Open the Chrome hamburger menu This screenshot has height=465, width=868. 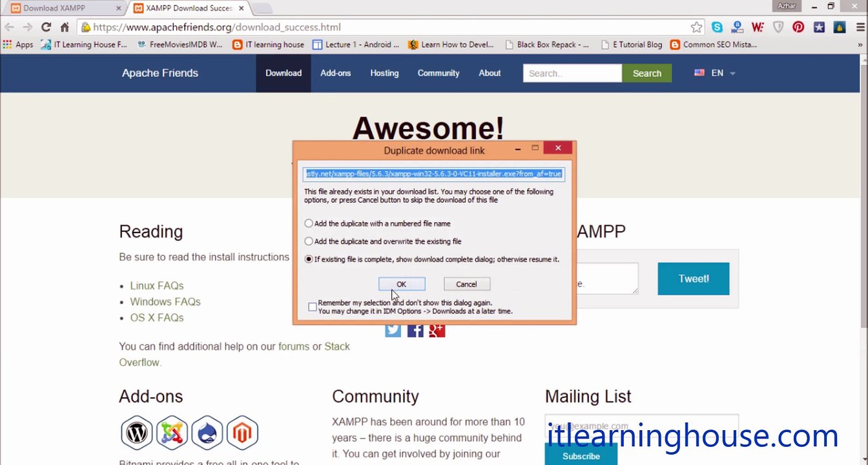point(860,27)
